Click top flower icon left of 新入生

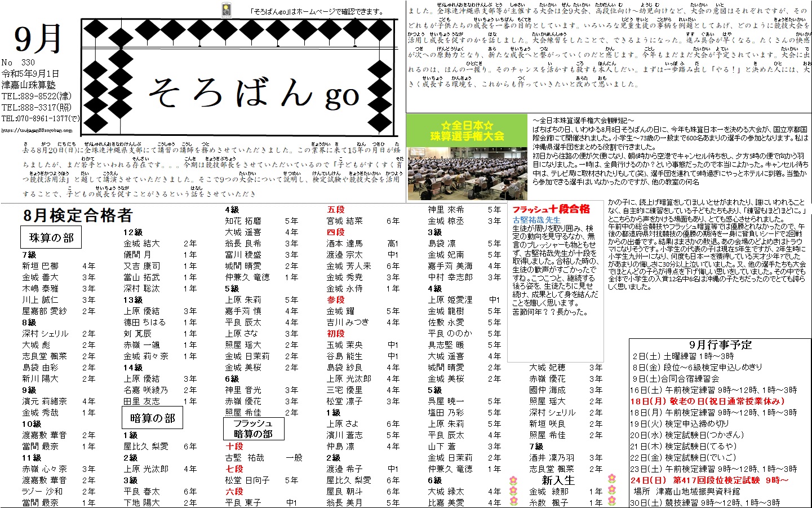point(513,480)
